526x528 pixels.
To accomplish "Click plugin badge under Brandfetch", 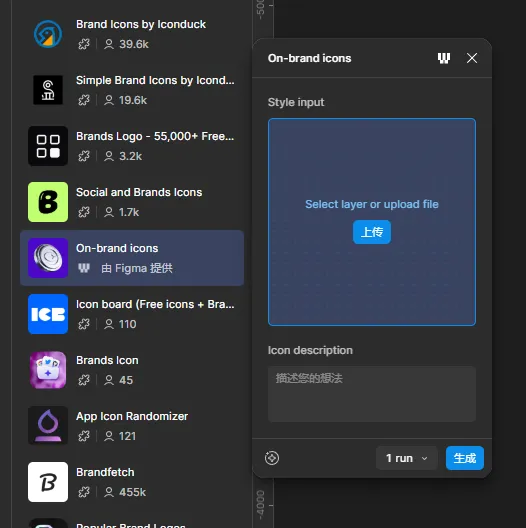I will (84, 492).
